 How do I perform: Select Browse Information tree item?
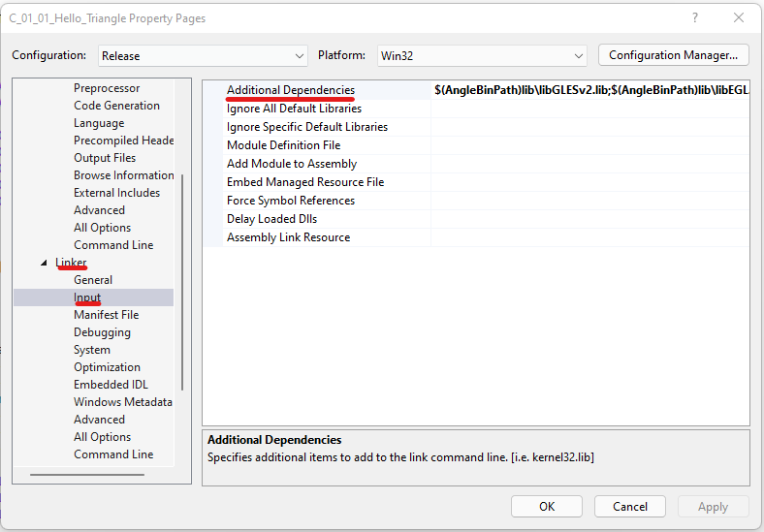(124, 175)
